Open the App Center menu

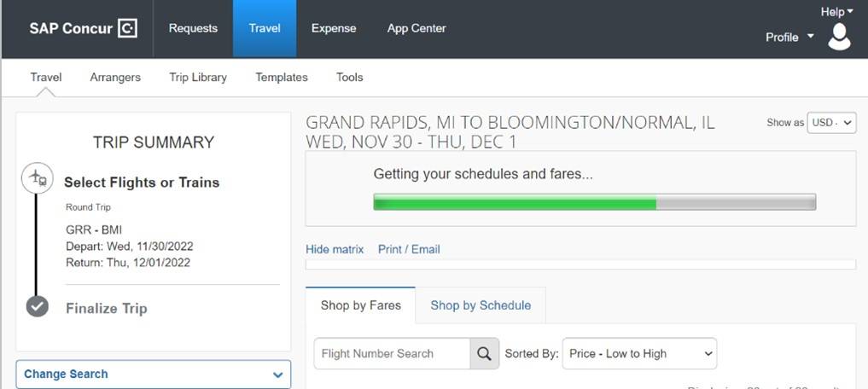click(417, 28)
